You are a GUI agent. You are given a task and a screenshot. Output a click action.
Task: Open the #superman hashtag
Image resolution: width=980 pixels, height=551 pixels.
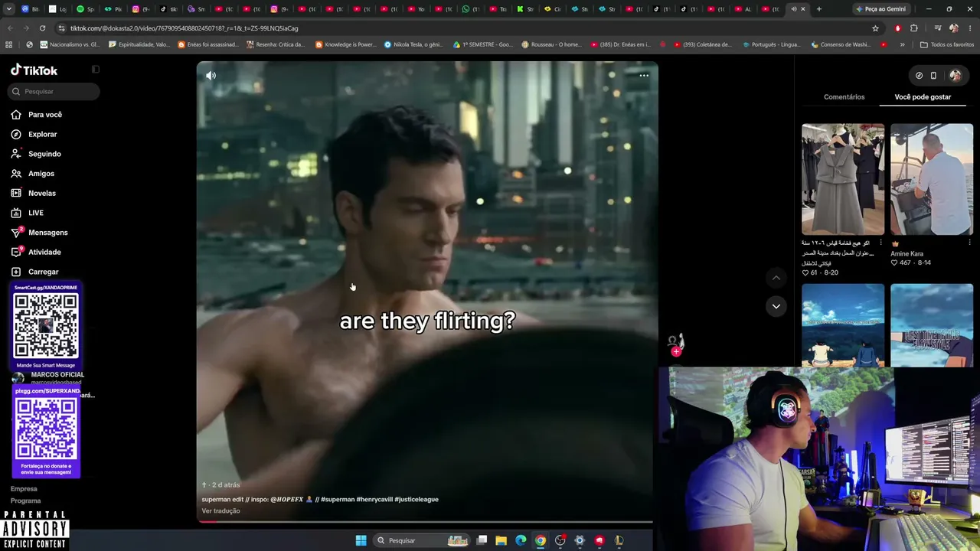tap(338, 500)
